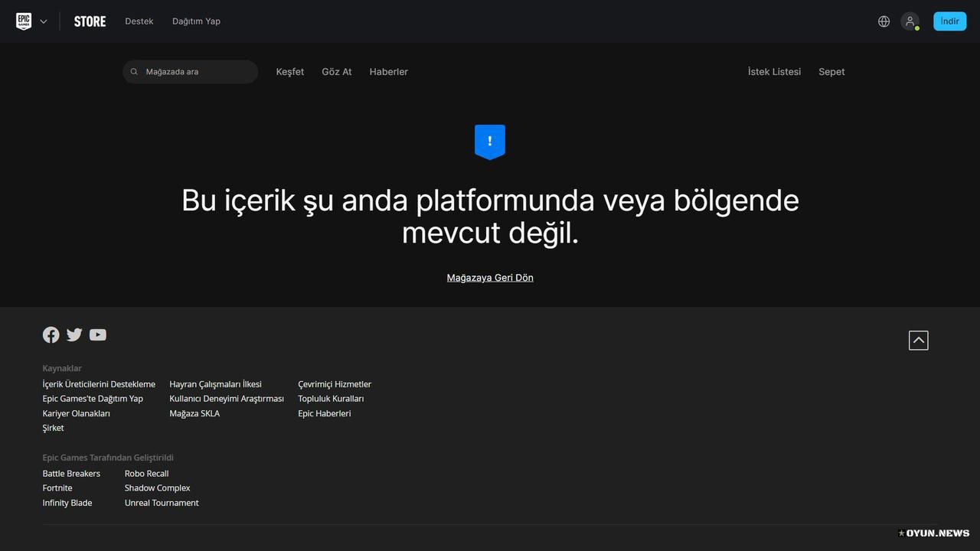Click the Mağazaya Geri Dön link

point(490,278)
